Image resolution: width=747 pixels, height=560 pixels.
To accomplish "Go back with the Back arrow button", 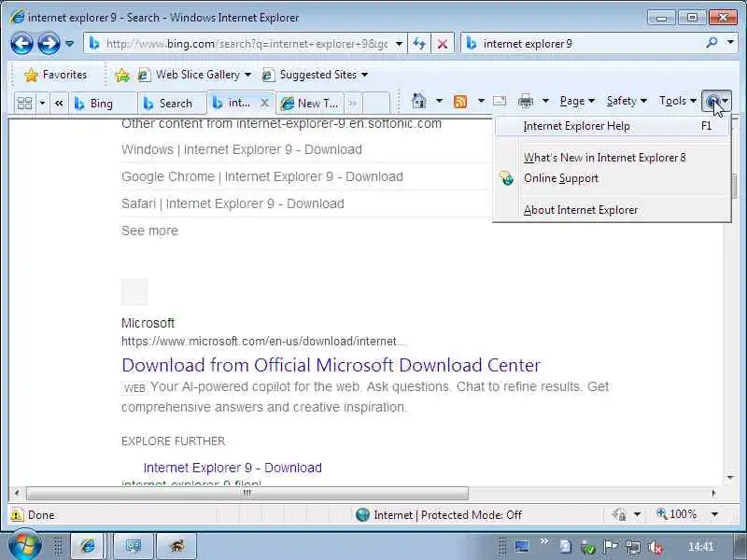I will point(21,44).
